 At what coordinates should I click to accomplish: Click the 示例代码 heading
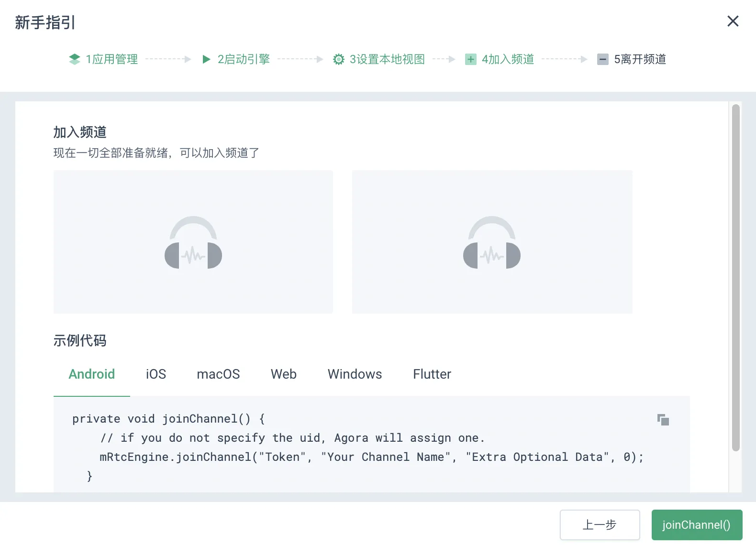tap(80, 340)
